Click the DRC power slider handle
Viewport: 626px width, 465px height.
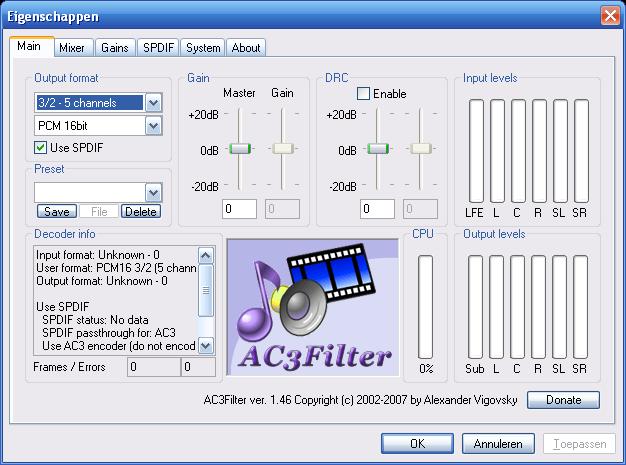pos(378,149)
